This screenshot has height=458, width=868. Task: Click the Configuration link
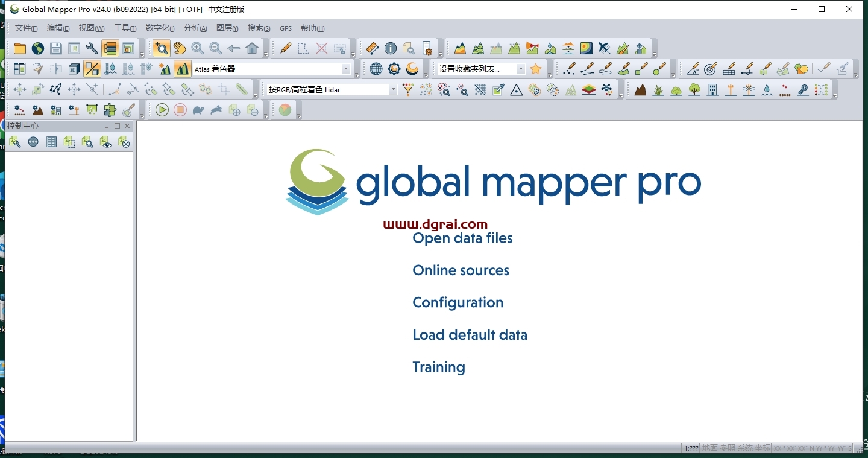coord(458,302)
